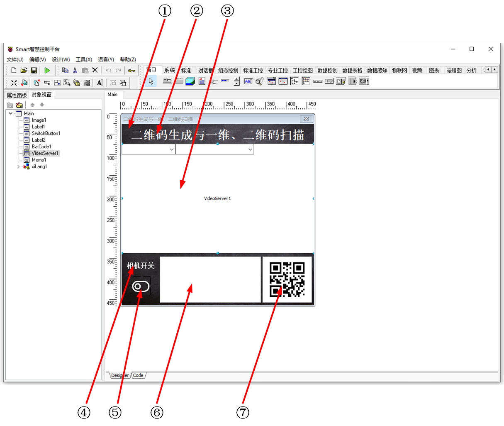The width and height of the screenshot is (504, 426).
Task: Click the move-up arrow in object panel
Action: (32, 105)
